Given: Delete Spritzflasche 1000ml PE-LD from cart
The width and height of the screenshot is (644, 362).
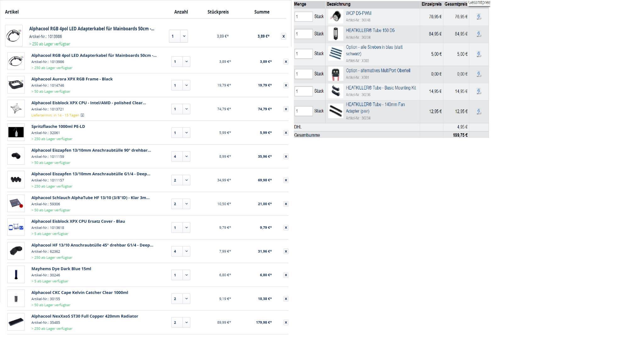Looking at the screenshot, I should [x=286, y=133].
